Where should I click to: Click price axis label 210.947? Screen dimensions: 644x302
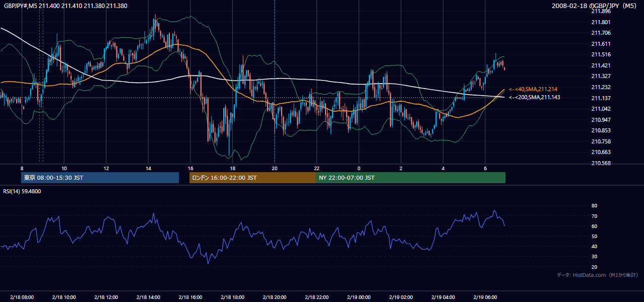click(x=601, y=120)
